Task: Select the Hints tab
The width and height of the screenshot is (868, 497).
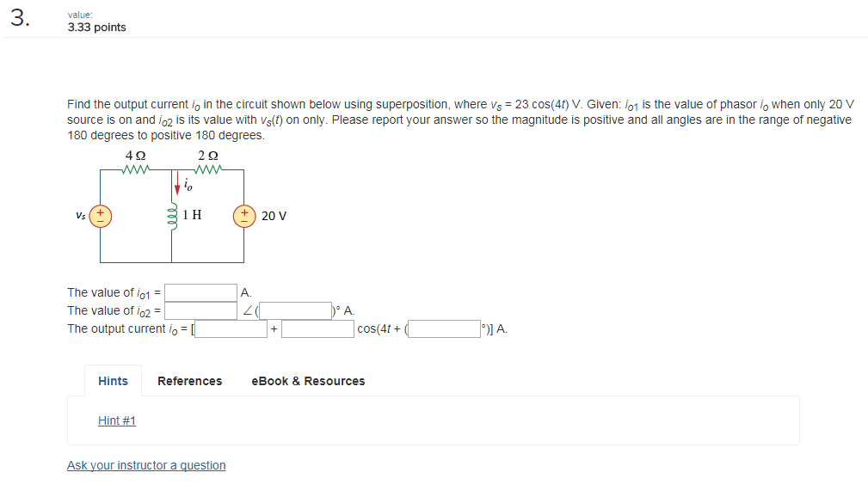Action: click(113, 381)
